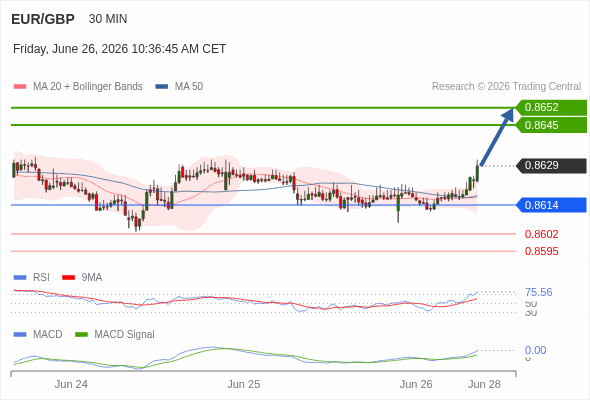
Task: Click the 0.8629 current price tag
Action: click(x=551, y=166)
